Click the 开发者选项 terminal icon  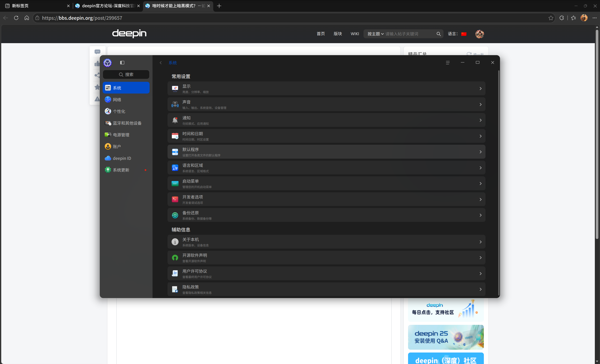[x=175, y=199]
